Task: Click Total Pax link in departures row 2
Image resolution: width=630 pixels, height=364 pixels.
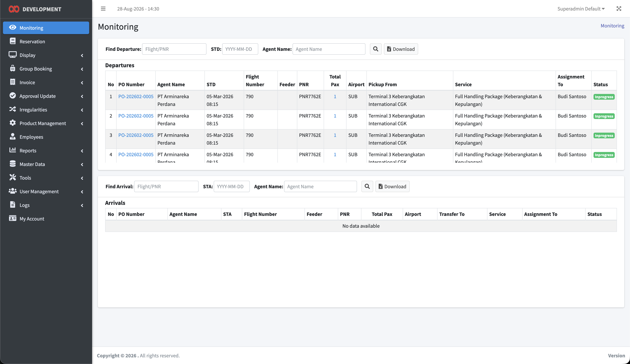Action: point(335,116)
